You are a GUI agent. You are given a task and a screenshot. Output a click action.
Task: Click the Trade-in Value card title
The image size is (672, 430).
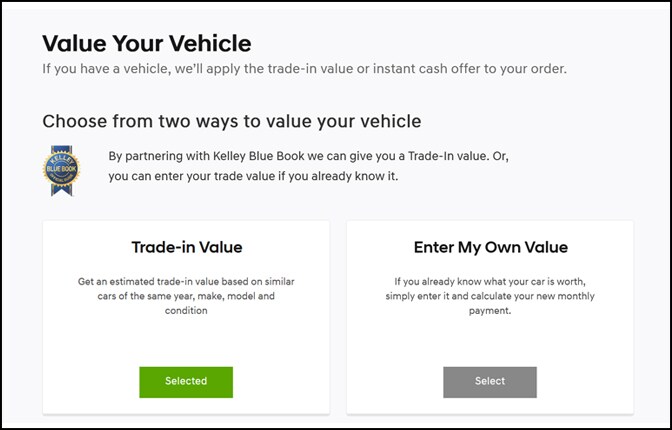(x=187, y=247)
